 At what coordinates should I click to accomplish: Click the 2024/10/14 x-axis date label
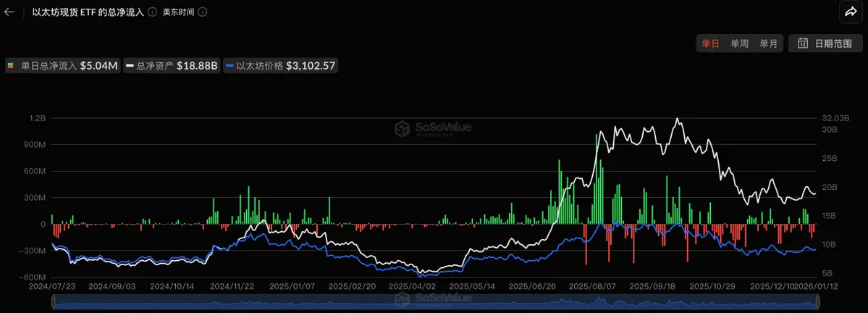pyautogui.click(x=172, y=287)
